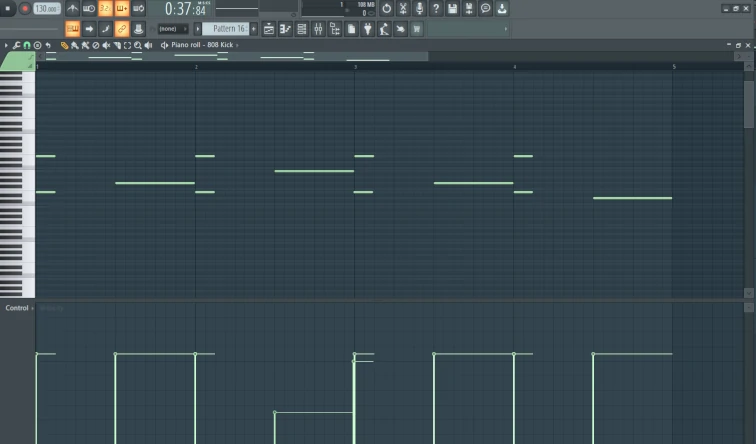This screenshot has width=756, height=444.
Task: Open the content library shopping cart icon
Action: point(417,29)
